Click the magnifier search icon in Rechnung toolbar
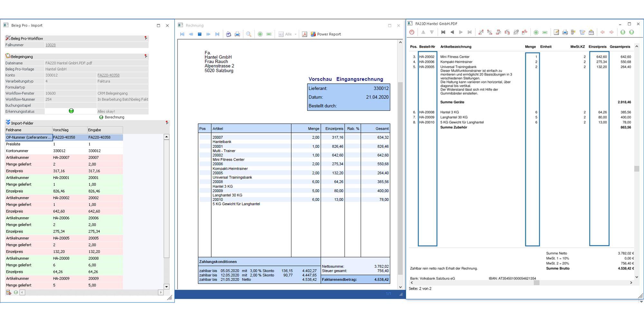 [x=249, y=34]
